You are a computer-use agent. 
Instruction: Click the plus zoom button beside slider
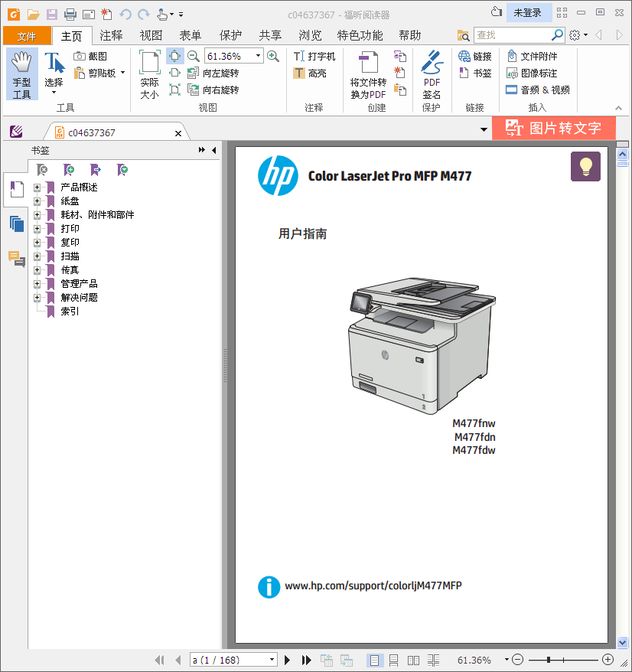click(x=608, y=660)
